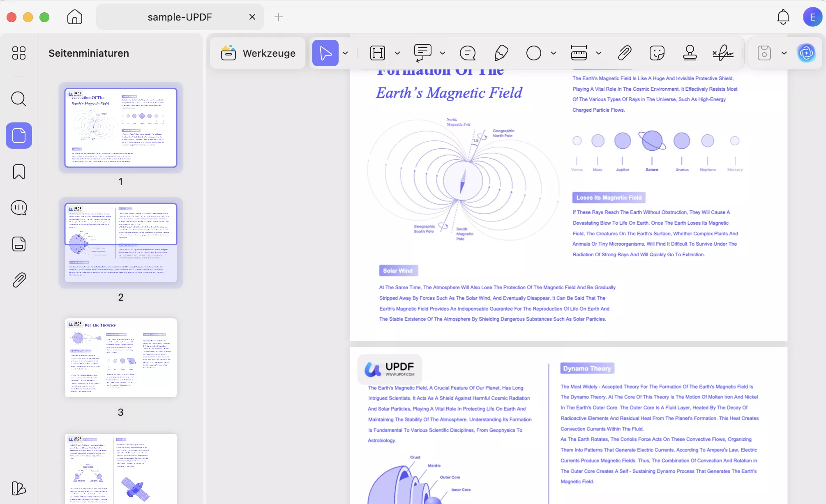826x504 pixels.
Task: Open the sticker tool
Action: pyautogui.click(x=657, y=53)
